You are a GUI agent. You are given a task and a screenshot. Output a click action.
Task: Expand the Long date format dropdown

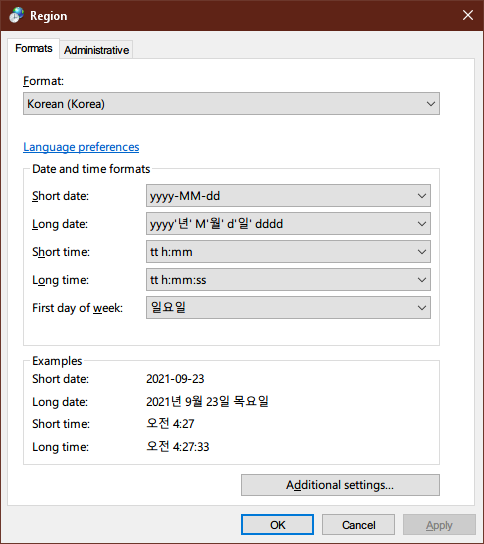(x=288, y=224)
